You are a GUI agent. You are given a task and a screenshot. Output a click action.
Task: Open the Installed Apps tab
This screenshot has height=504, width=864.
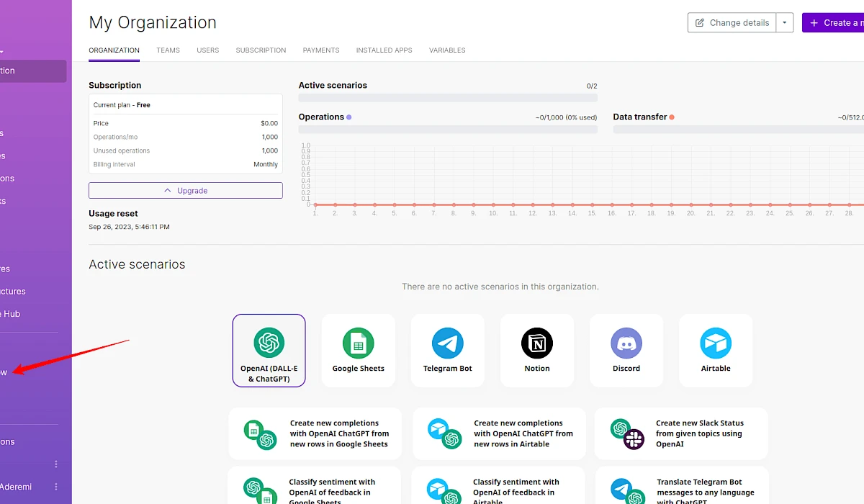click(x=384, y=50)
